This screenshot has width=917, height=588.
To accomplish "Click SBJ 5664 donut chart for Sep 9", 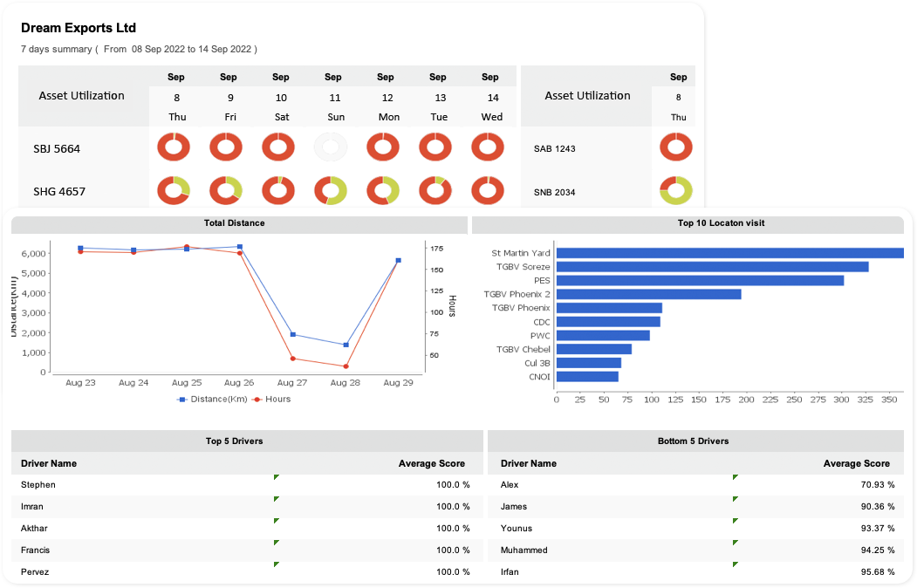I will pyautogui.click(x=226, y=147).
